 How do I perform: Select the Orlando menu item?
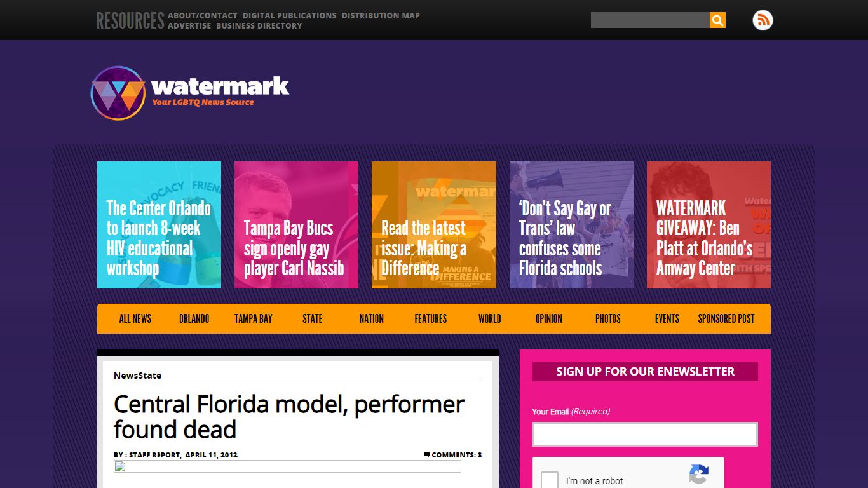pos(194,318)
